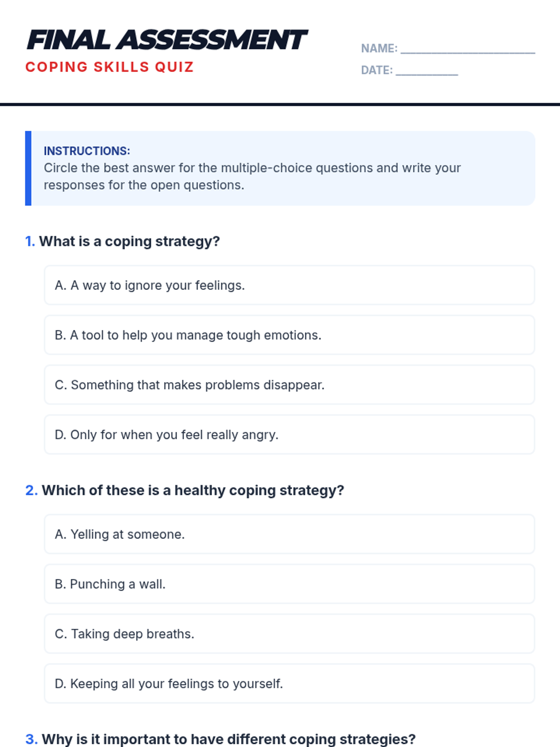Choose answer A: Yelling at someone
Screen dimensions: 560x747
(x=289, y=534)
